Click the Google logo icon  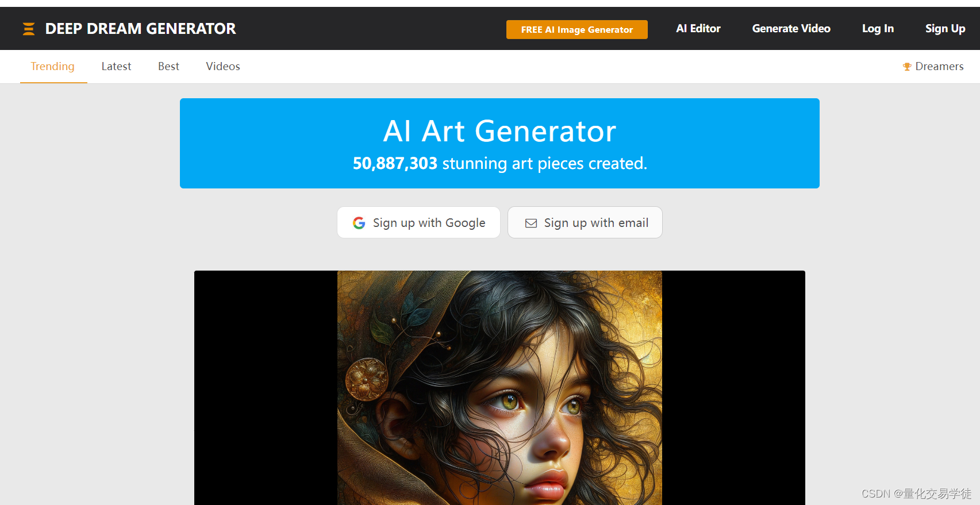coord(359,223)
